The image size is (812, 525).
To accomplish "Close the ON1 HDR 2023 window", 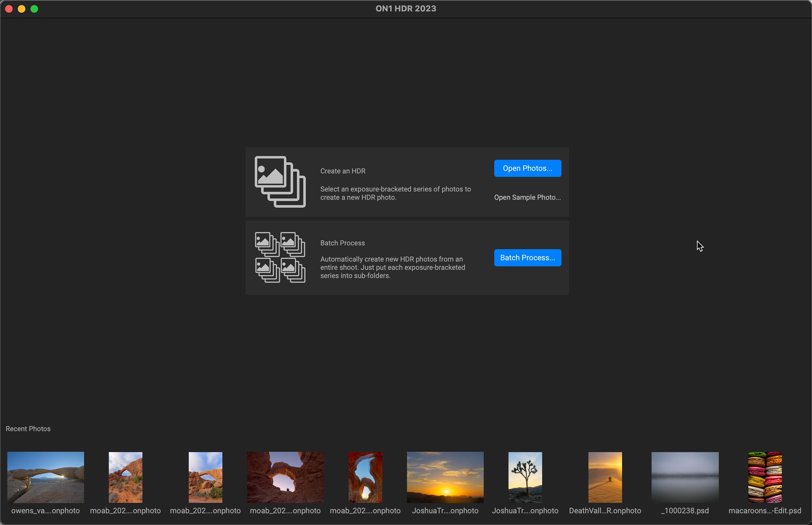I will pos(9,9).
